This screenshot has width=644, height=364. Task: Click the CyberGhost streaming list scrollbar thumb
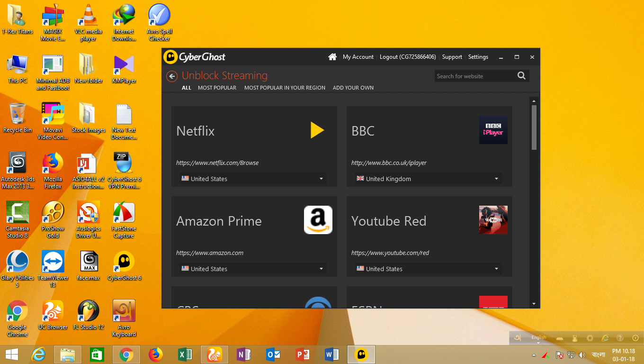tap(534, 127)
